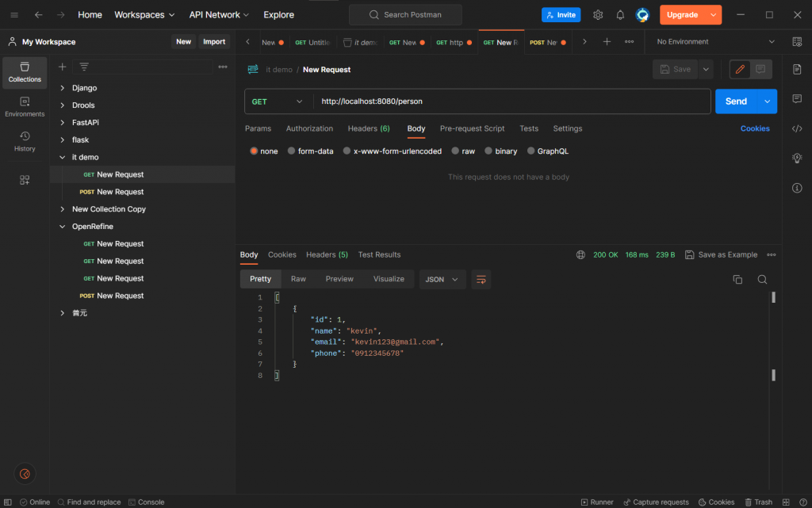The width and height of the screenshot is (812, 508).
Task: Open the Save options dropdown arrow
Action: pyautogui.click(x=706, y=69)
